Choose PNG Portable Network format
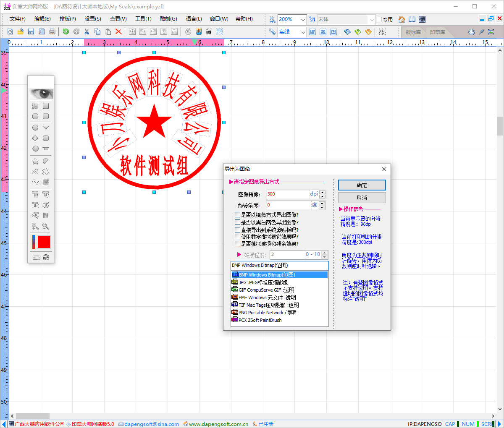 (x=267, y=313)
